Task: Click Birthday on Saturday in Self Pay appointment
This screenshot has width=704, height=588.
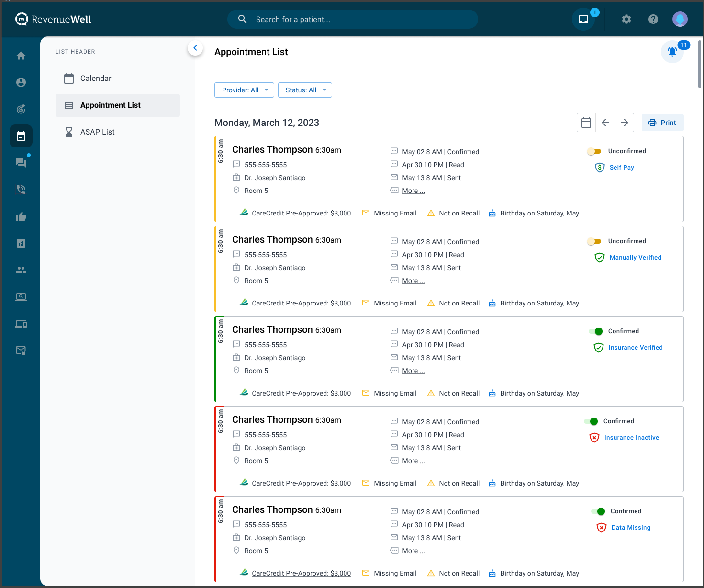Action: coord(540,213)
